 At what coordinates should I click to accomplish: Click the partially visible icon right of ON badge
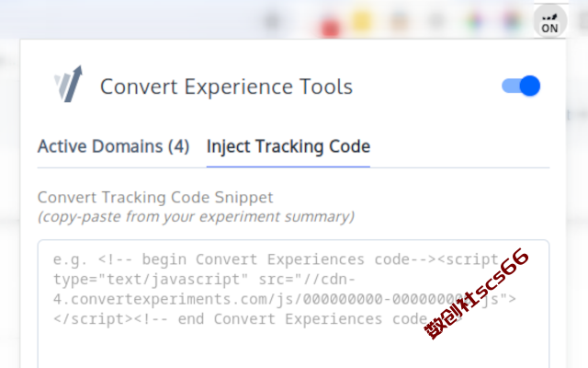(583, 21)
